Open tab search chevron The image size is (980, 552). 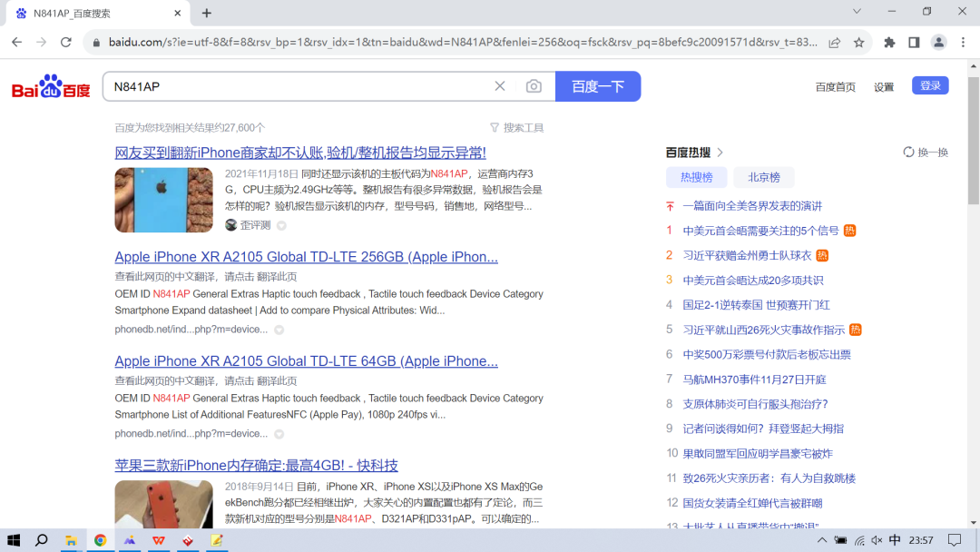click(x=857, y=11)
